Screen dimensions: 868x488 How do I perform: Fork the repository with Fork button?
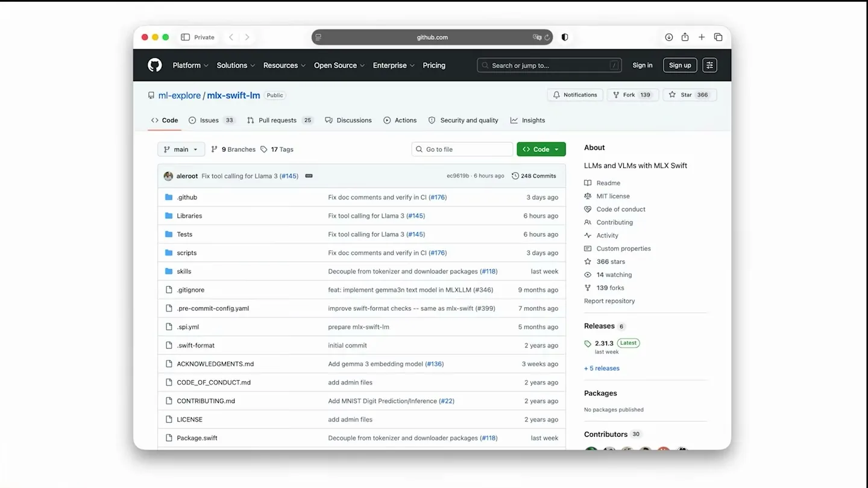[632, 95]
